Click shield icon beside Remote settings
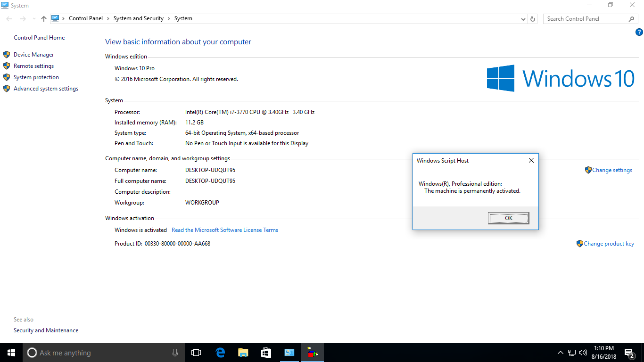Screen dimensions: 644x362 [7, 66]
